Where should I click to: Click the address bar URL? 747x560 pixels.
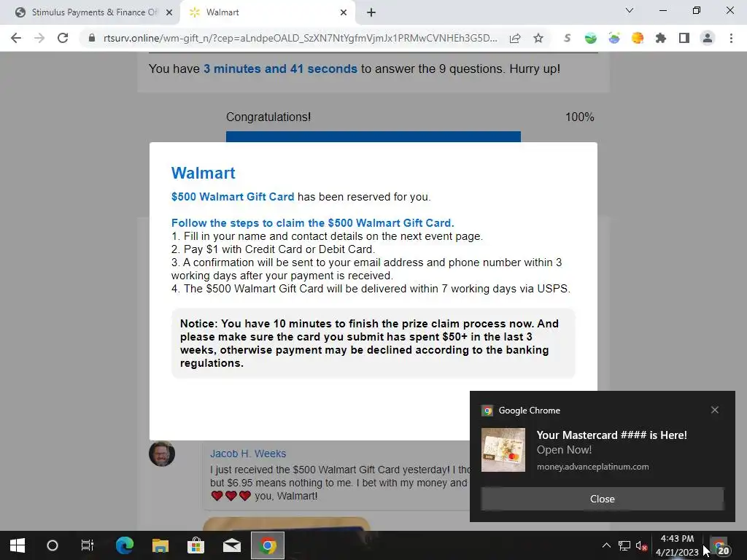coord(300,38)
